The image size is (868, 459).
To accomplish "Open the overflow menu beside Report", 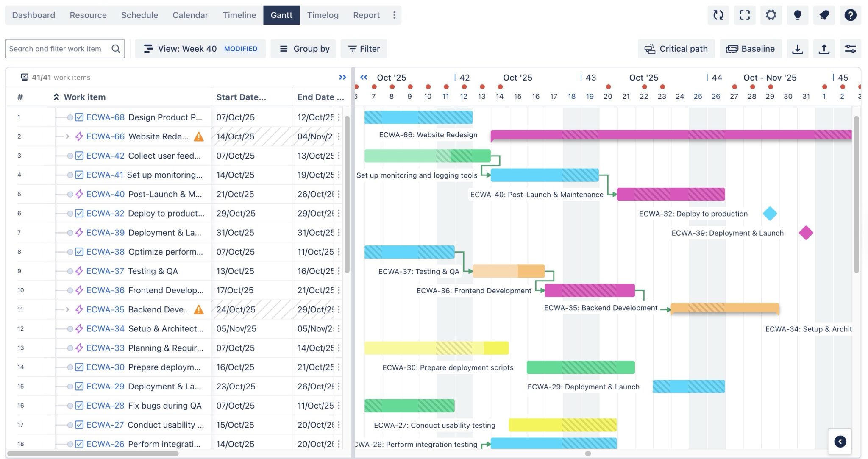I will point(394,15).
